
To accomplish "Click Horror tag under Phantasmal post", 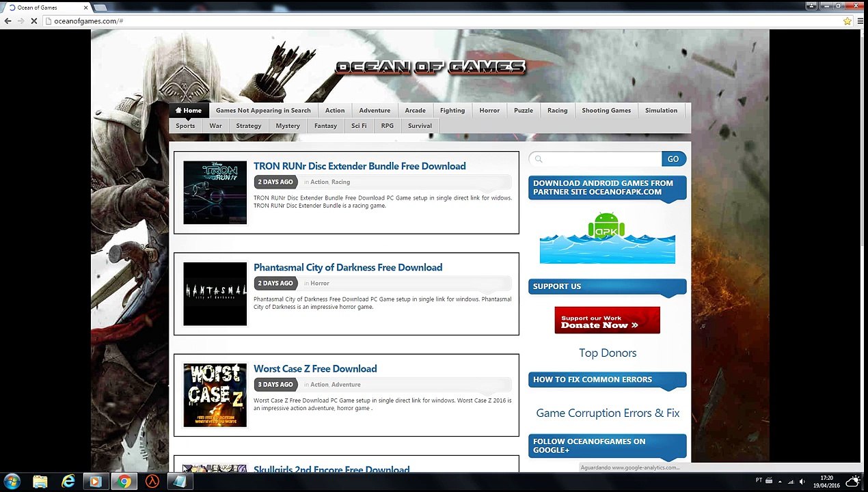I will pos(320,283).
